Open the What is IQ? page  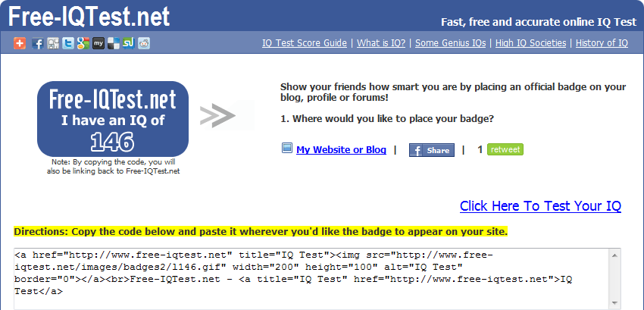tap(381, 43)
